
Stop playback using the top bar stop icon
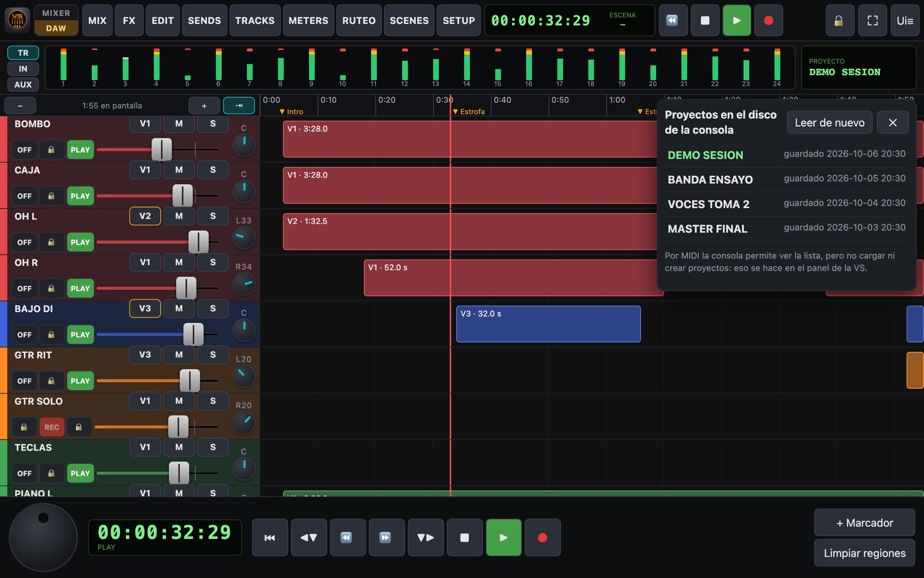[x=705, y=21]
